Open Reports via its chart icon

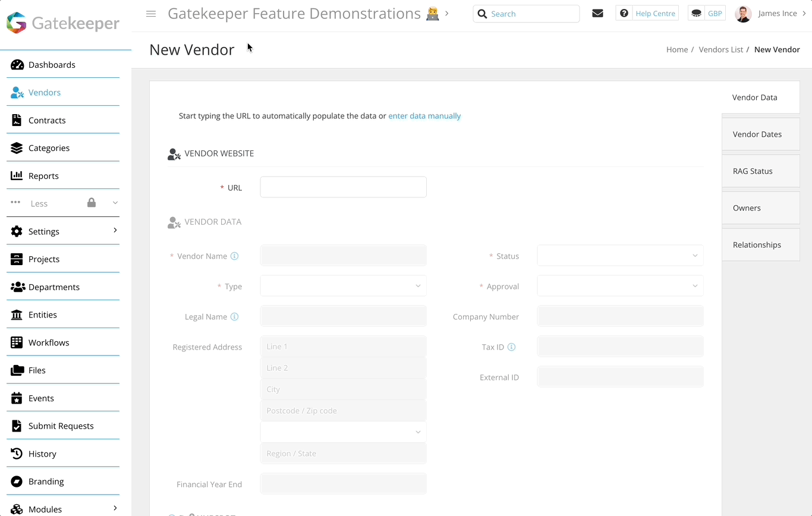coord(16,175)
